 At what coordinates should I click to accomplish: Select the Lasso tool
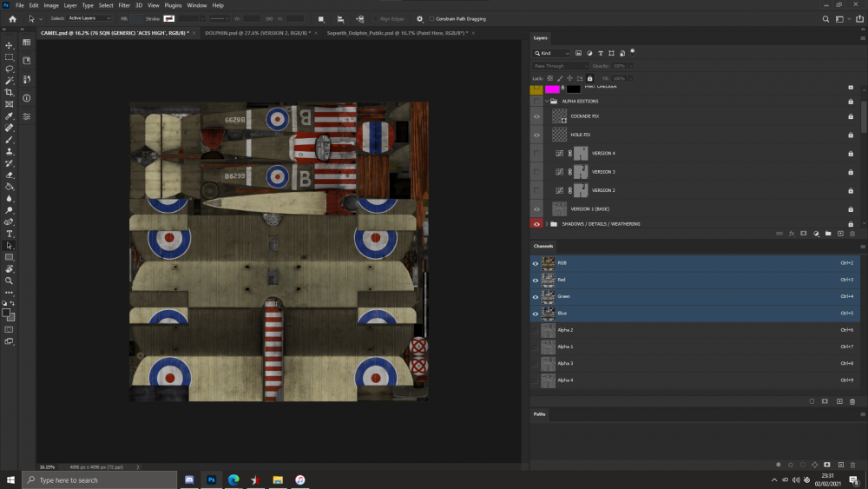(x=10, y=69)
